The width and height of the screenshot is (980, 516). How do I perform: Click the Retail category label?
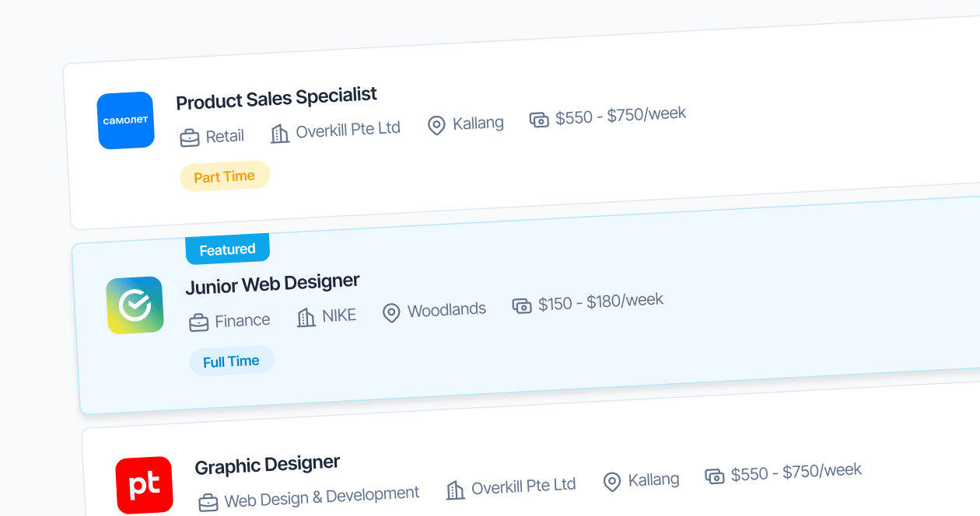[225, 137]
